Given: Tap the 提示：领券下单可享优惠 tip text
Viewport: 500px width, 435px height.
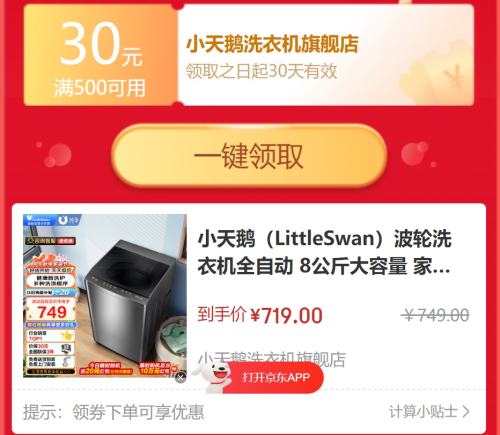Looking at the screenshot, I should 113,412.
